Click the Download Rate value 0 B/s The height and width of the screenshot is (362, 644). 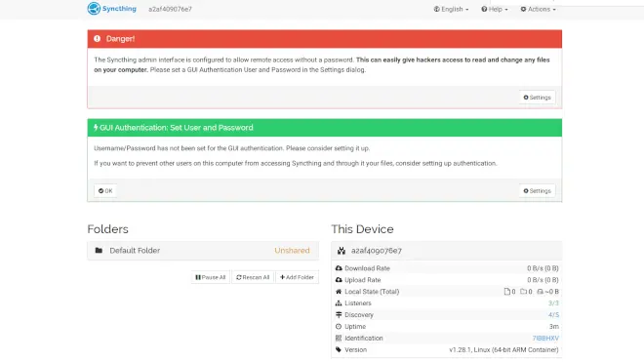(543, 268)
